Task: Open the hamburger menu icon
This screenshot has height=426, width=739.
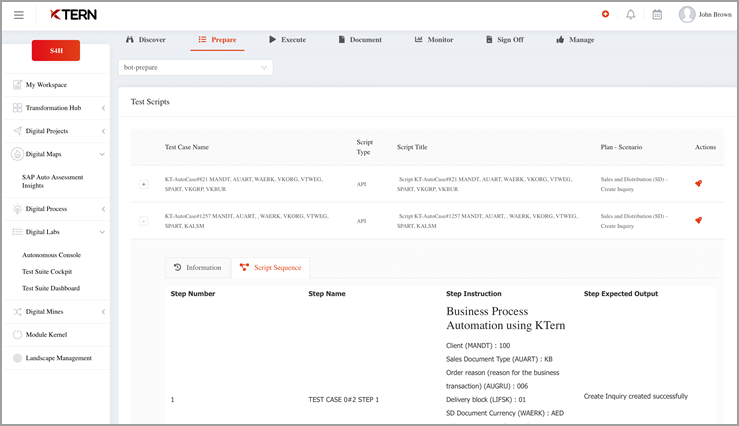Action: [19, 15]
